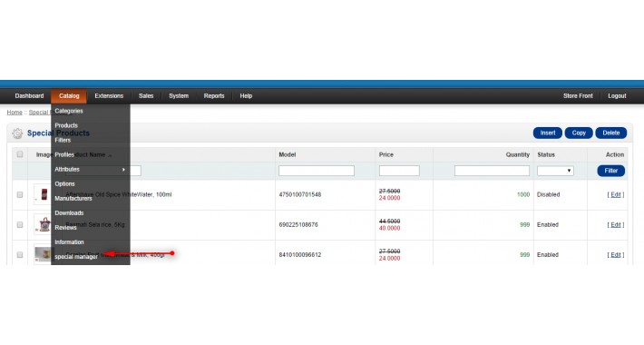Click the blue Filter button
The width and height of the screenshot is (644, 345).
click(x=610, y=171)
